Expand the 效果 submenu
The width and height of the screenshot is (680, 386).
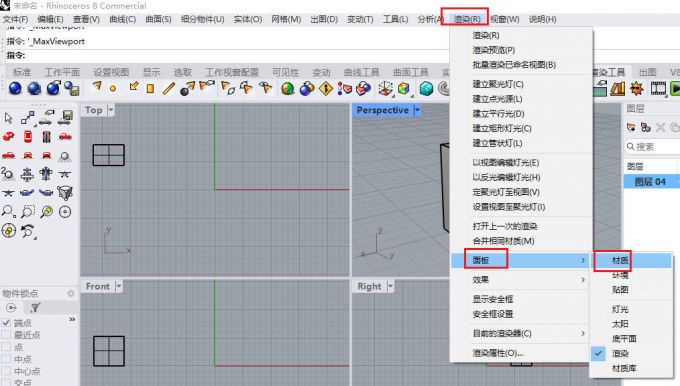[x=521, y=280]
